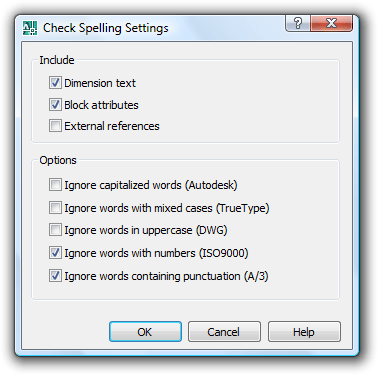Enable Ignore words with mixed cases checkbox
This screenshot has width=378, height=375.
[55, 208]
